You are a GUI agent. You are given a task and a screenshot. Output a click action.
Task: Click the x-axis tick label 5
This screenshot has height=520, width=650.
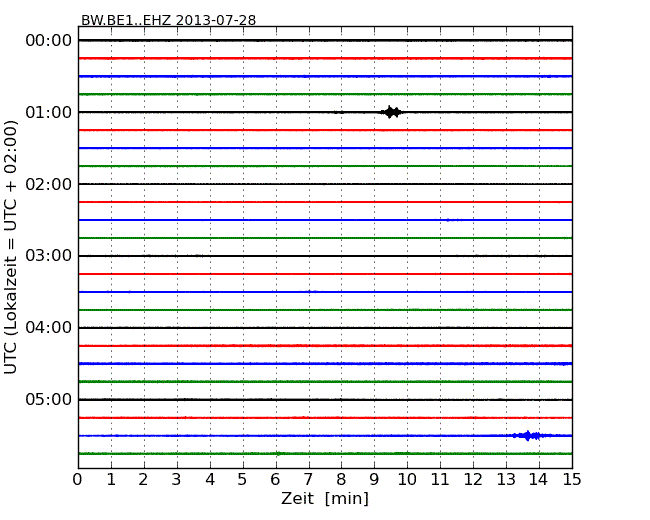243,480
